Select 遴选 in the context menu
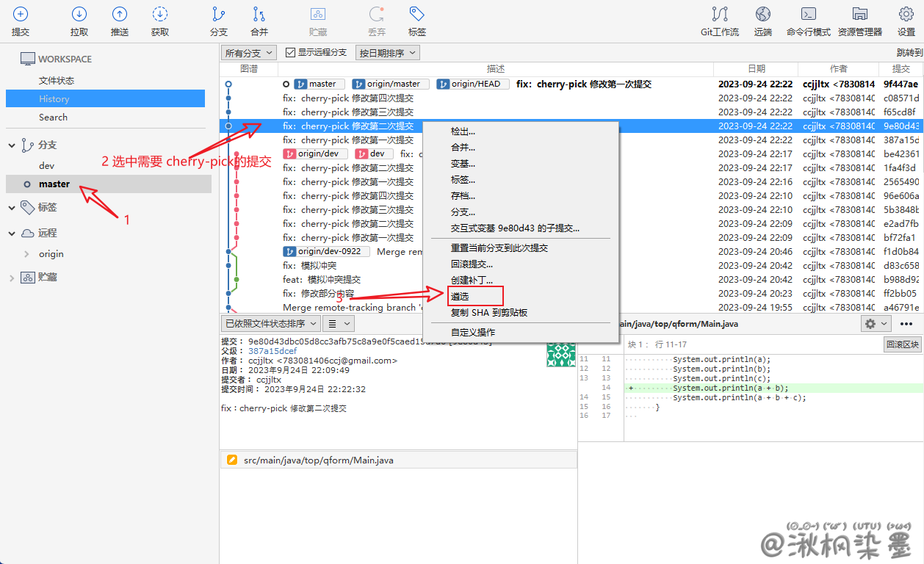924x564 pixels. pos(461,297)
